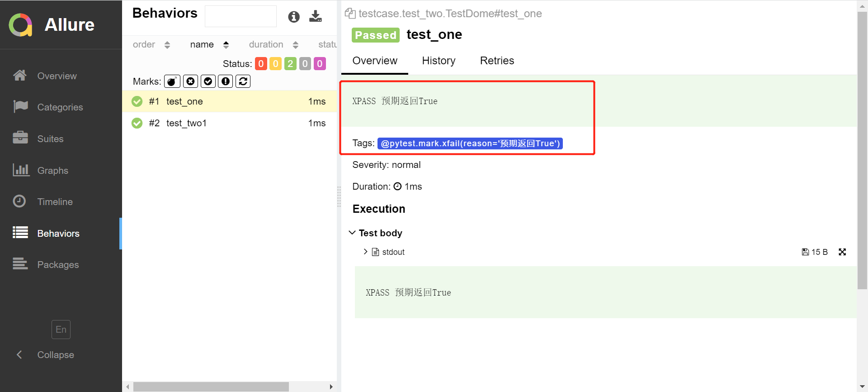Toggle the new broken exclamation mark filter

point(225,81)
